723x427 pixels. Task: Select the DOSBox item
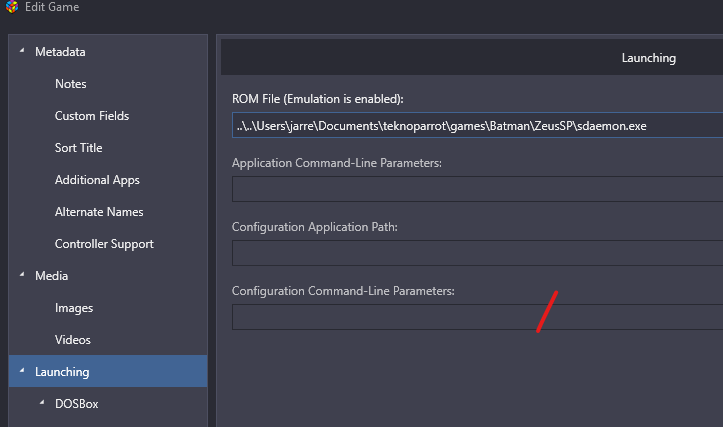(77, 404)
